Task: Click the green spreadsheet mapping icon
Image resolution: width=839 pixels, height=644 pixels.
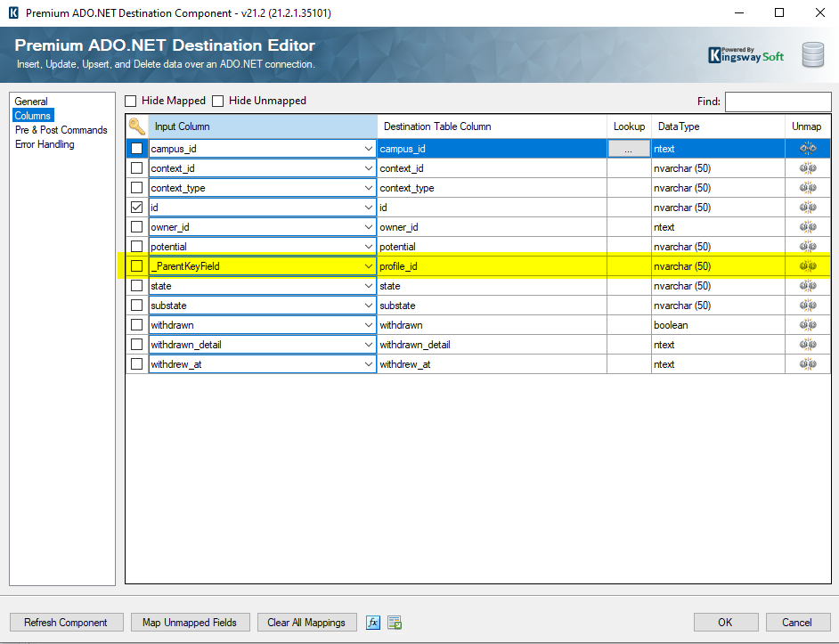Action: [395, 622]
